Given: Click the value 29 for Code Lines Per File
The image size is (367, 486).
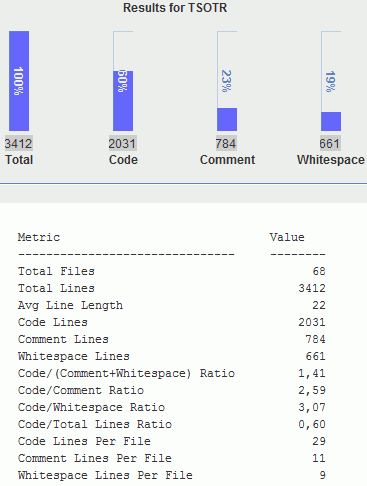Looking at the screenshot, I should (x=319, y=441).
